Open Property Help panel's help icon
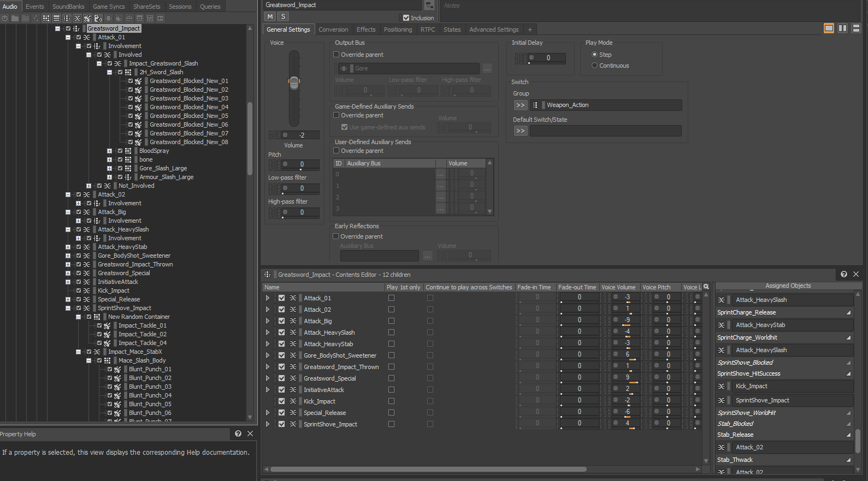The height and width of the screenshot is (481, 868). tap(238, 434)
